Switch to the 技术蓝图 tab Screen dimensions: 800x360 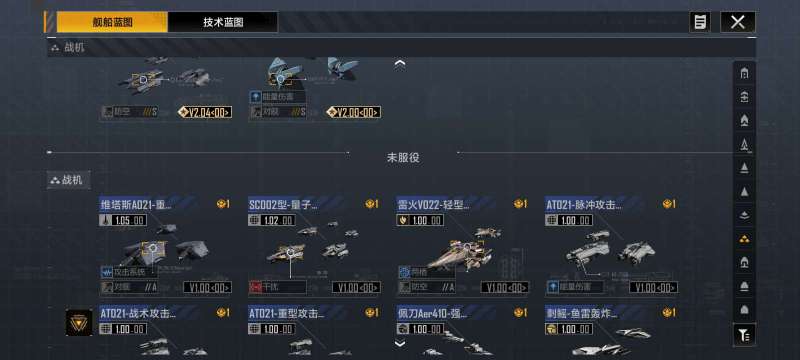[x=223, y=22]
